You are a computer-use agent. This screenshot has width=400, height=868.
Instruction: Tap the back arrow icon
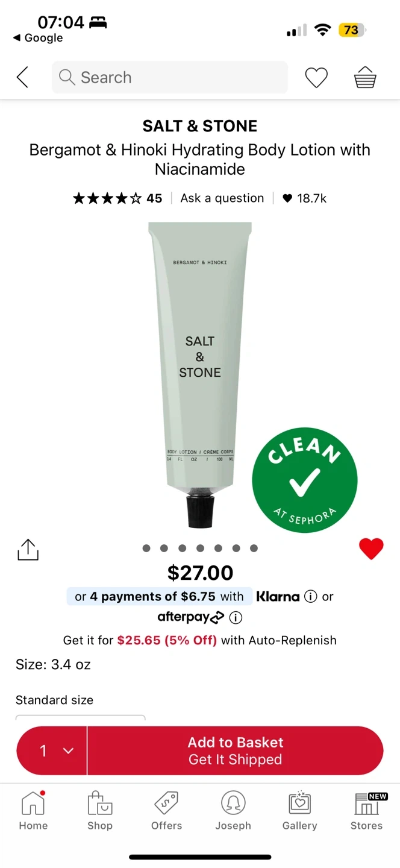point(22,77)
